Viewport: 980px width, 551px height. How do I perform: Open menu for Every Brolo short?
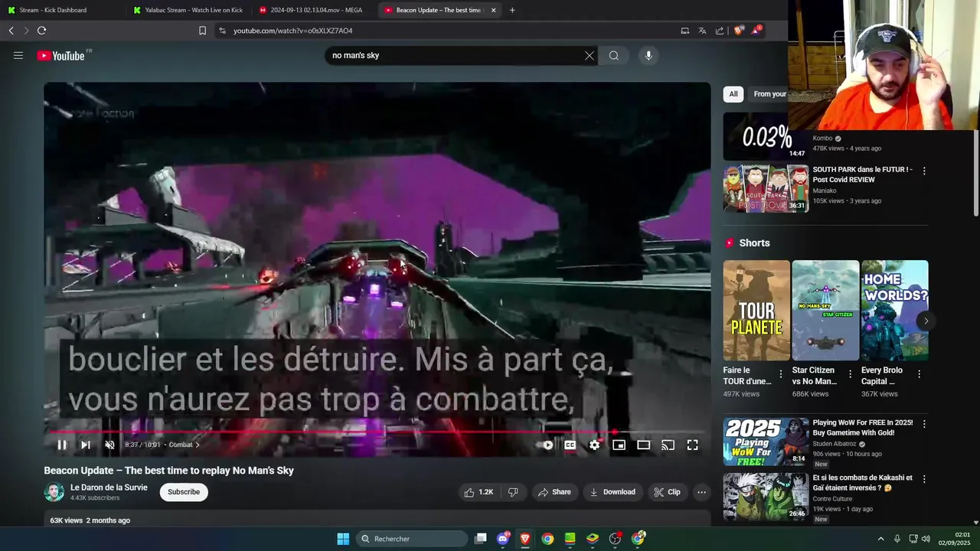pos(919,374)
